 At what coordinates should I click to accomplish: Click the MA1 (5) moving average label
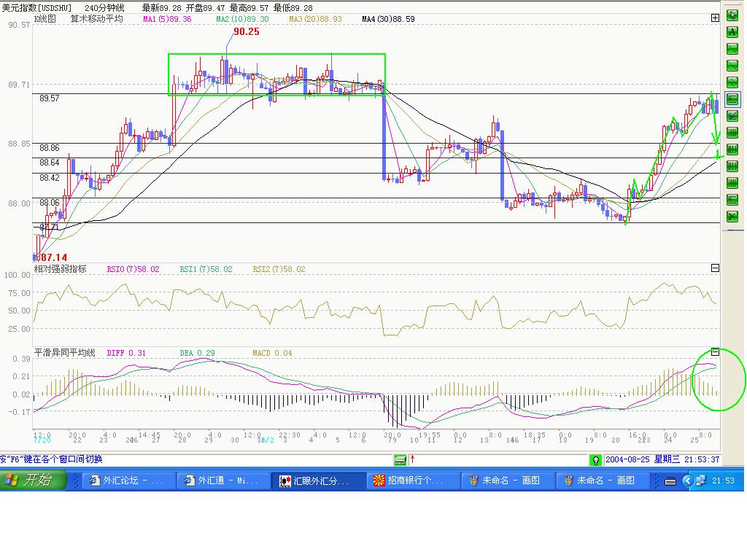click(x=167, y=19)
